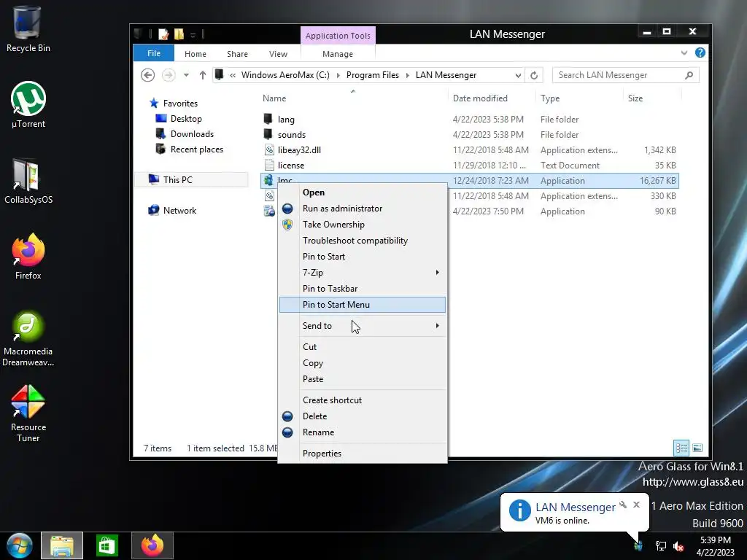Click the notification wrench options icon
The image size is (747, 560).
click(x=623, y=505)
